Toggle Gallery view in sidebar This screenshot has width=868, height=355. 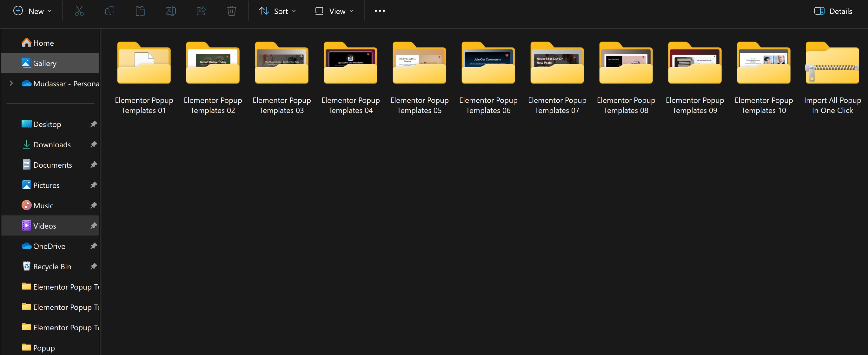(x=45, y=63)
